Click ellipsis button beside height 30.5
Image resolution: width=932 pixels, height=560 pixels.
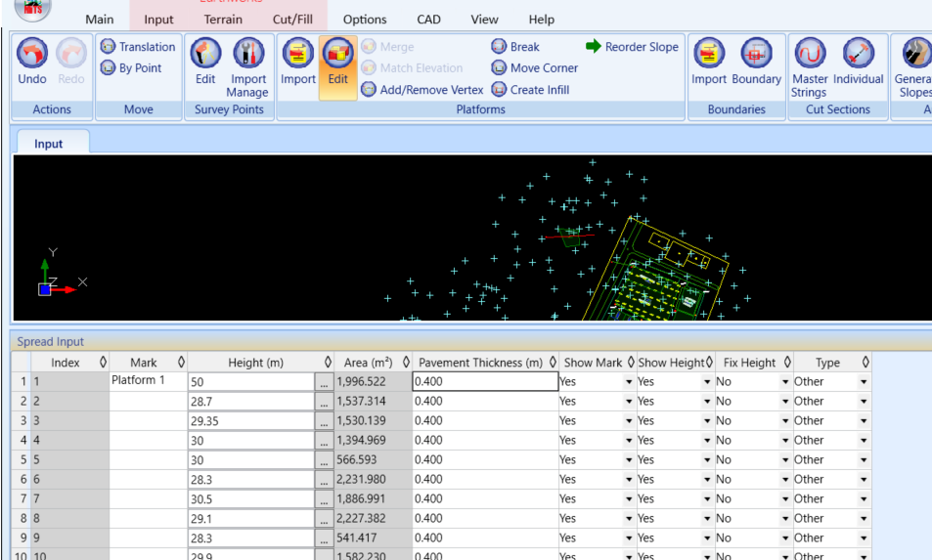(324, 498)
